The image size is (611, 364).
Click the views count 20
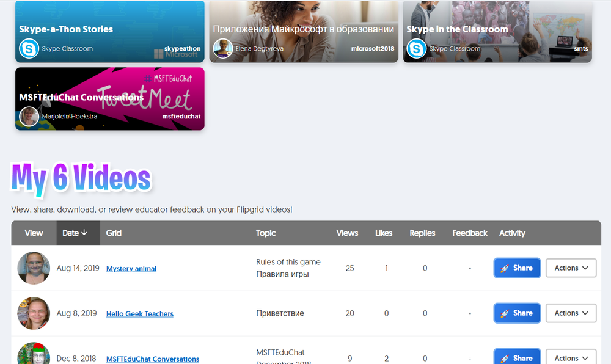(350, 313)
